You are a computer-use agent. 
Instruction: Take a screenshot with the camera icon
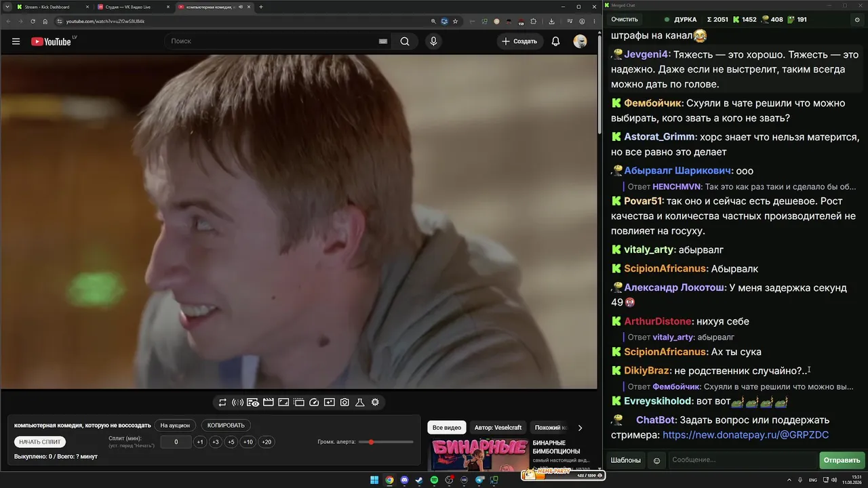coord(344,403)
